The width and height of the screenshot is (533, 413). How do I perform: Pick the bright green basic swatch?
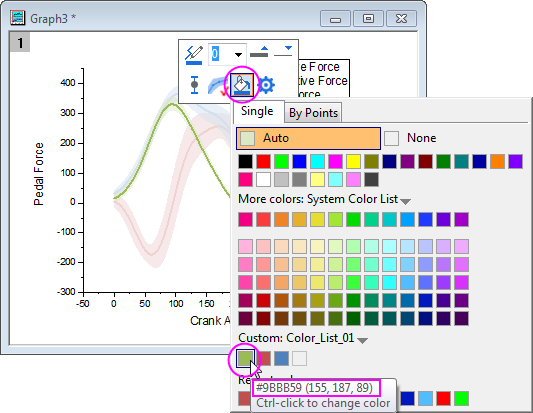(281, 161)
